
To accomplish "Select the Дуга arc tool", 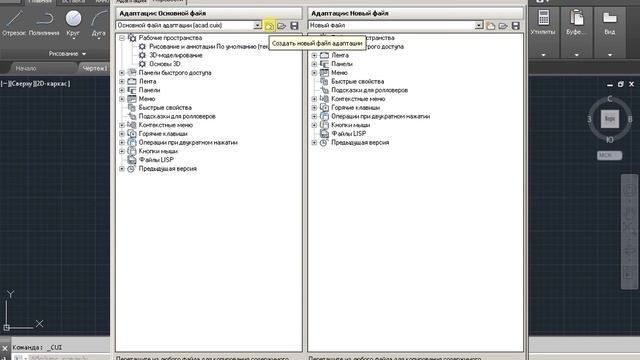I will point(99,23).
